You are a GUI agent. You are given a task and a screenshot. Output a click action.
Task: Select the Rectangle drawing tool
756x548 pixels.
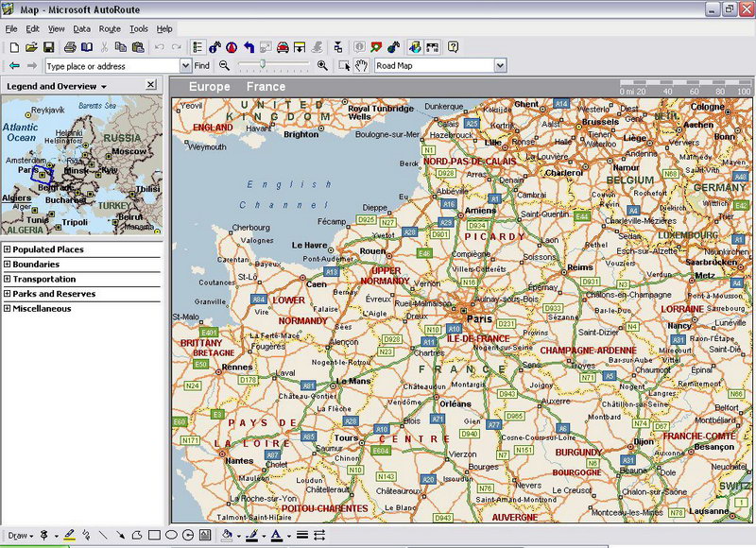154,535
